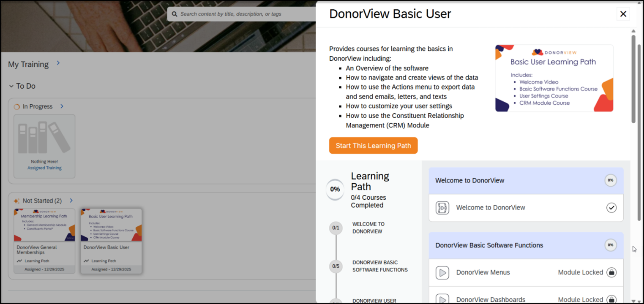Click DONORVIEW BASIC SOFTWARE FUNCTIONS step label
This screenshot has height=304, width=644.
380,266
